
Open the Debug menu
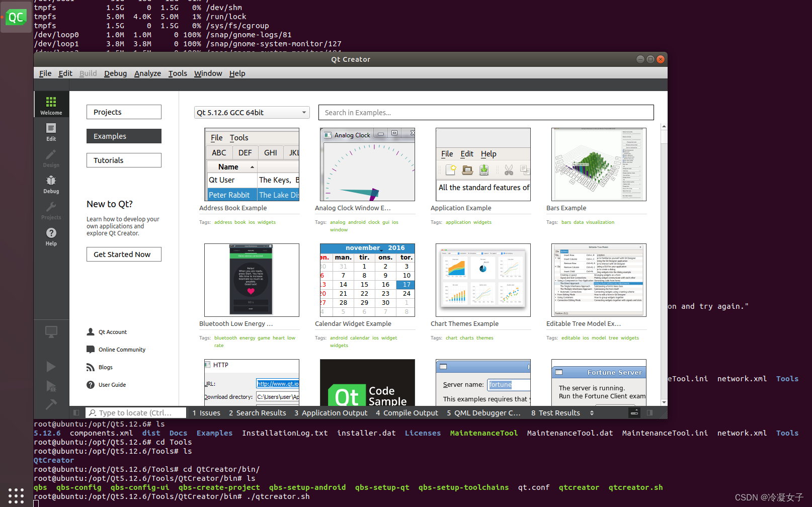pyautogui.click(x=115, y=73)
